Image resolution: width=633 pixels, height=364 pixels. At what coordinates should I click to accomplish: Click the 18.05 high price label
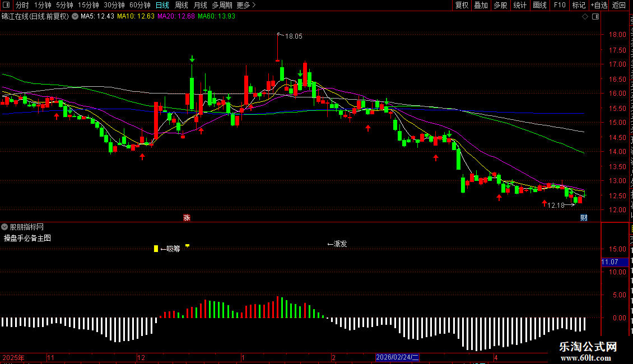tap(294, 36)
